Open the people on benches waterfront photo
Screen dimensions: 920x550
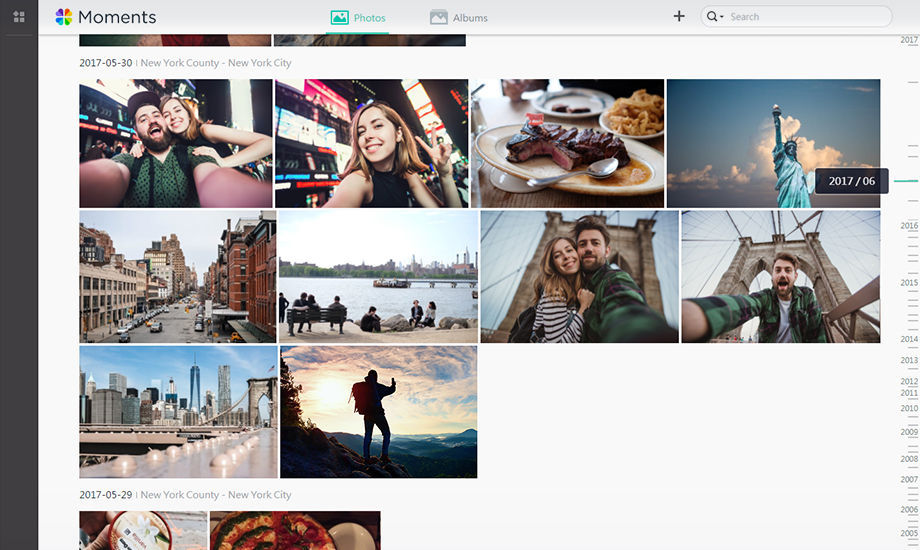coord(378,277)
